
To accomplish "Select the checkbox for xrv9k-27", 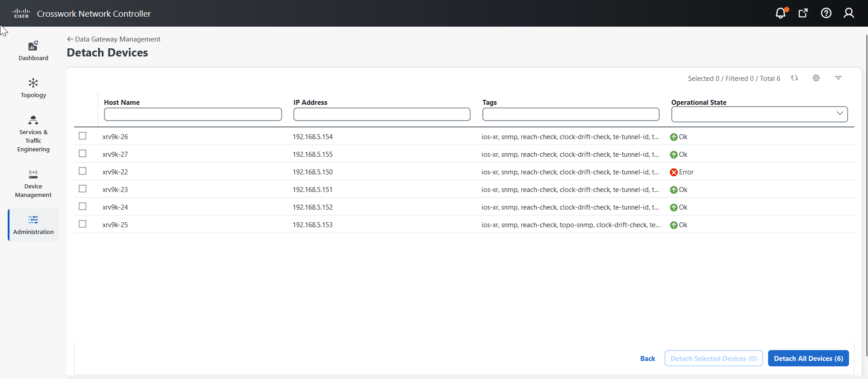I will (82, 154).
